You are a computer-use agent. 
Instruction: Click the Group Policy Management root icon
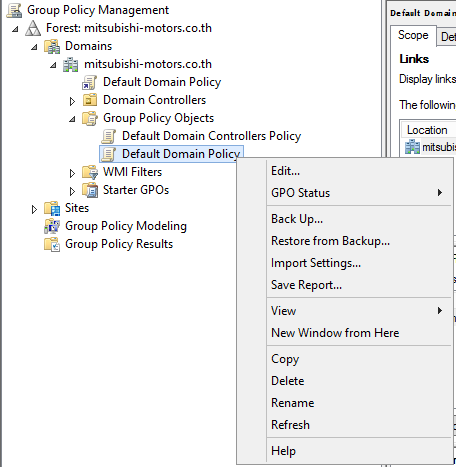point(15,10)
